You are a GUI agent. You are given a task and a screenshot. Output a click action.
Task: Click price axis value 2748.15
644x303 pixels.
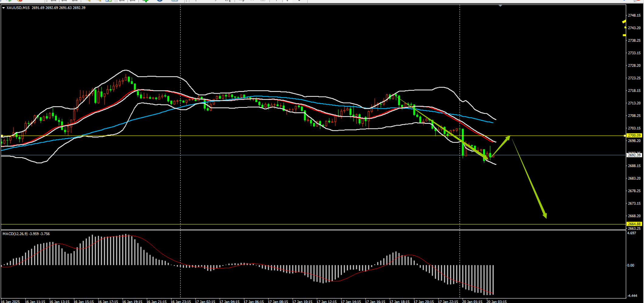pos(634,15)
